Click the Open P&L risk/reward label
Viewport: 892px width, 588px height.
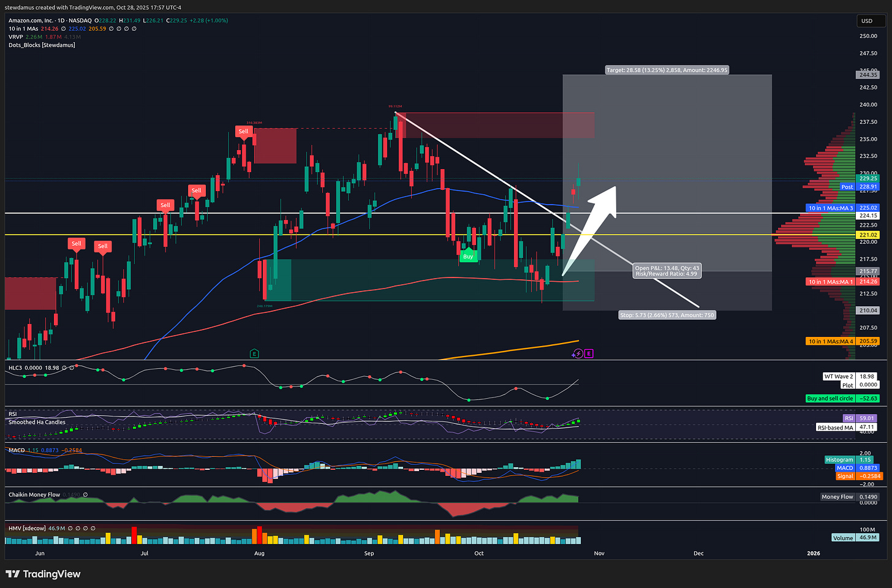pyautogui.click(x=667, y=271)
